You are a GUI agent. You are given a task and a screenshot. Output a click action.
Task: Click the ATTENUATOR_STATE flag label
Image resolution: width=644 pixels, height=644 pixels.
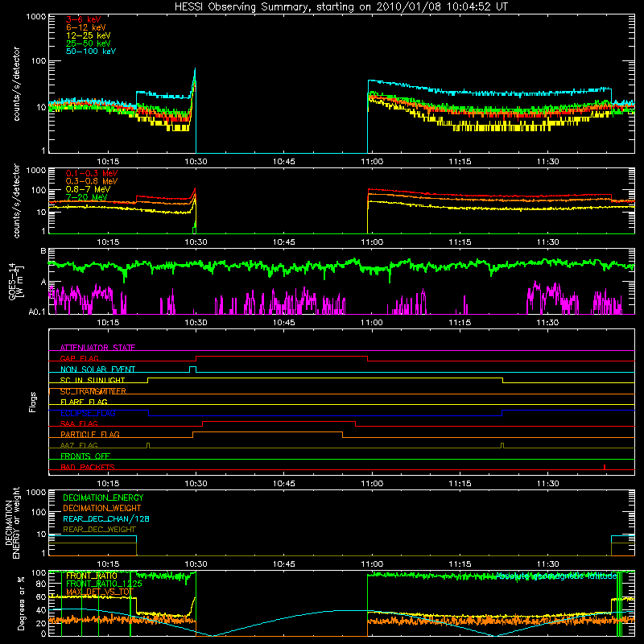(97, 348)
